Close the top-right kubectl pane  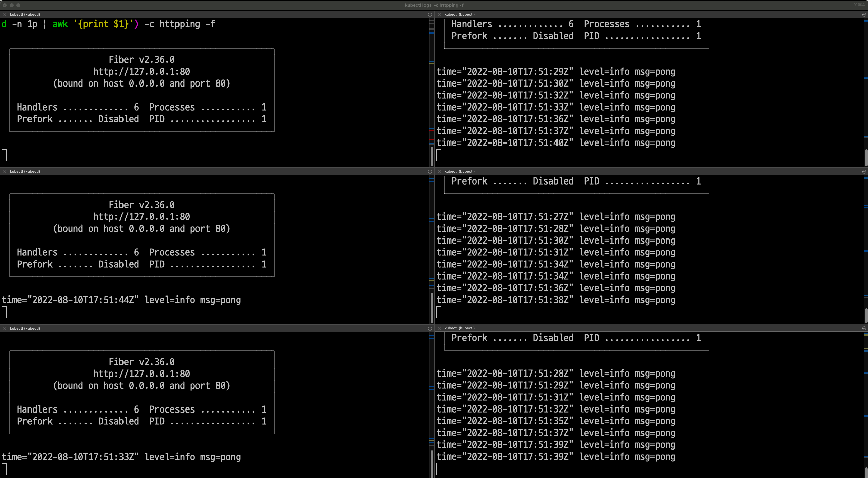(439, 15)
